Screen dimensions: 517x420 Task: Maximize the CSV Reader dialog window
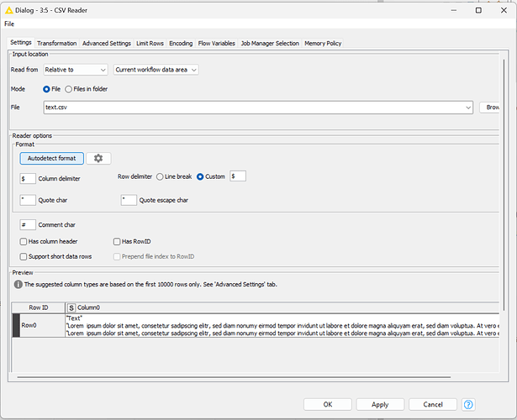coord(478,10)
